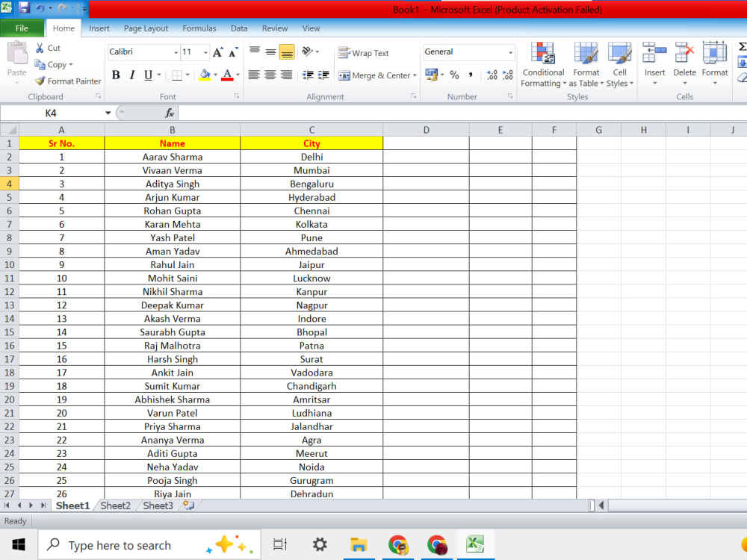Expand the Copy dropdown arrow
Viewport: 747px width, 560px height.
tap(71, 64)
